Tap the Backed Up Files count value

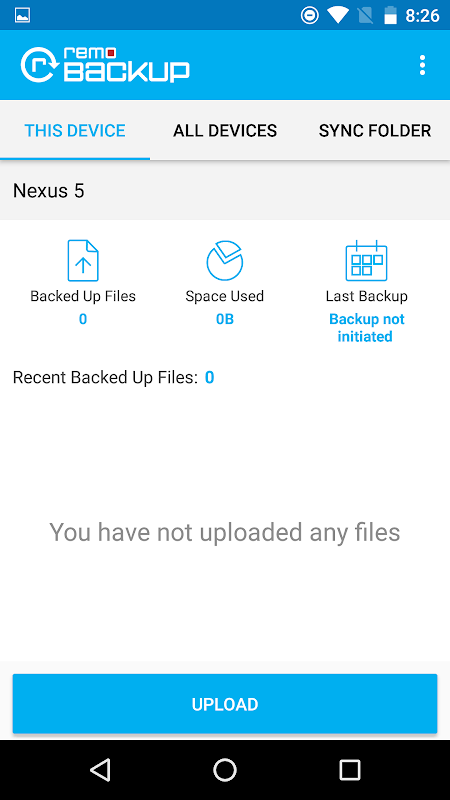pos(83,319)
